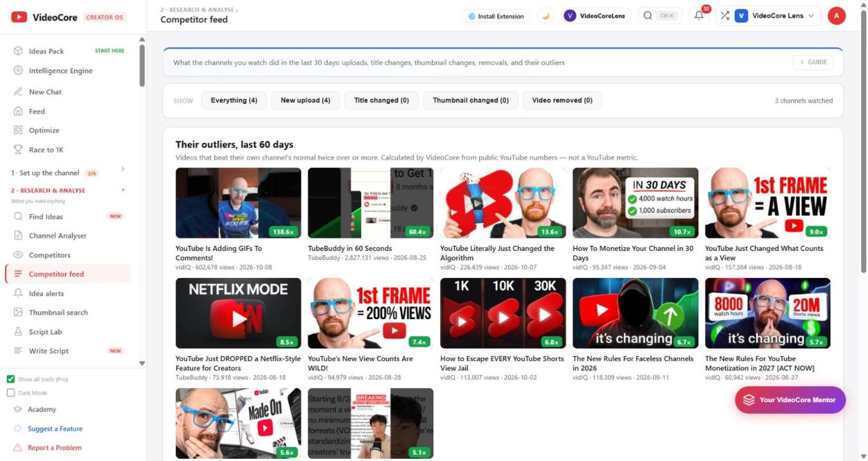Click Channel Analyser document icon
This screenshot has height=461, width=868.
18,236
